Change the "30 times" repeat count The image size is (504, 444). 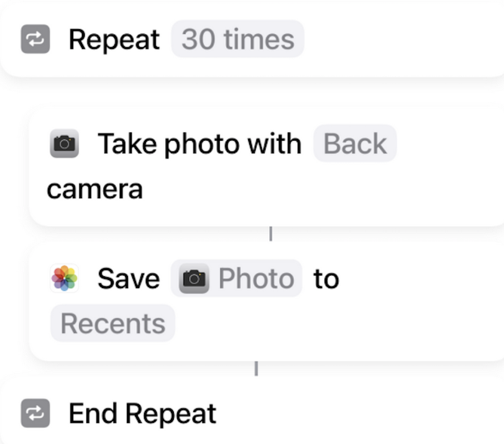coord(237,40)
